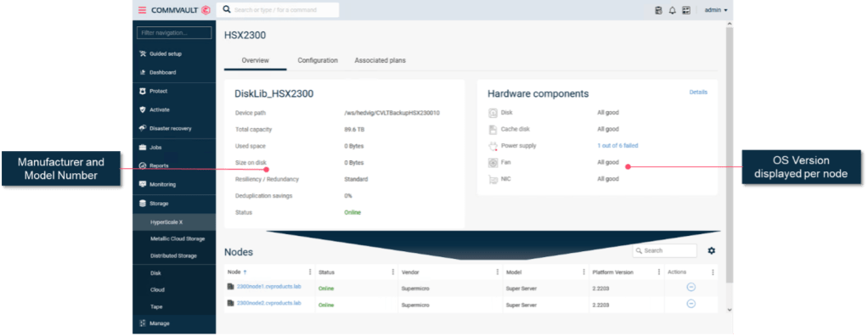Open the Node column options menu
This screenshot has height=336, width=868.
tap(310, 272)
